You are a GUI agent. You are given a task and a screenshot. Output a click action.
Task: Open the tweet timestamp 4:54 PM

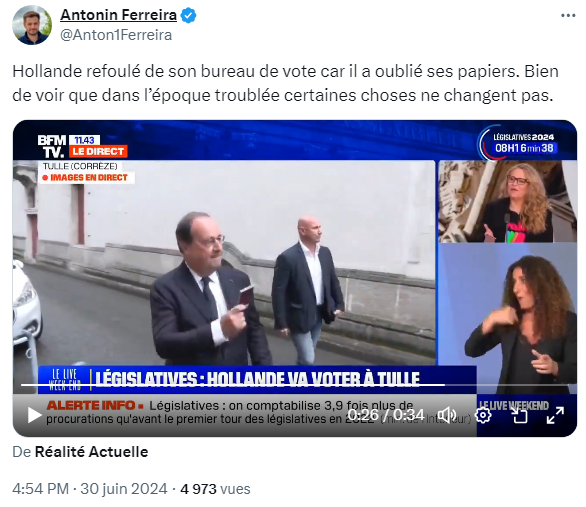(40, 489)
